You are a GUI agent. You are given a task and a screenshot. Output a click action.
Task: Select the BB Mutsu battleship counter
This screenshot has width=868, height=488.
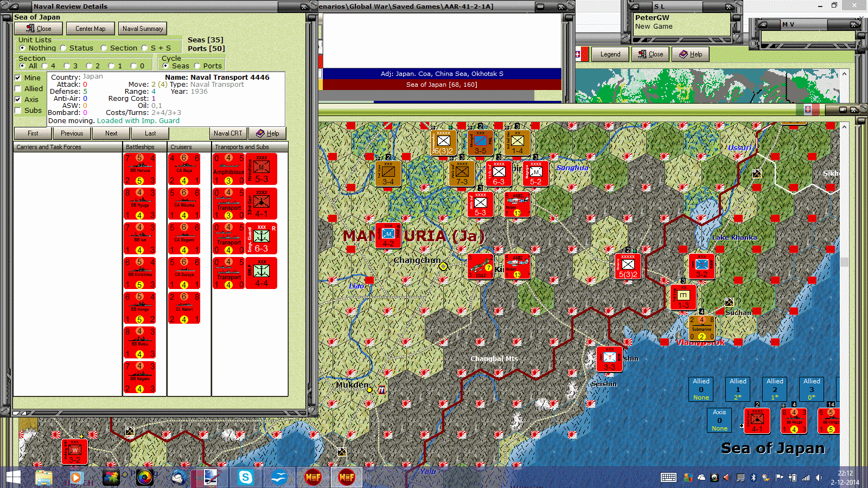coord(140,343)
